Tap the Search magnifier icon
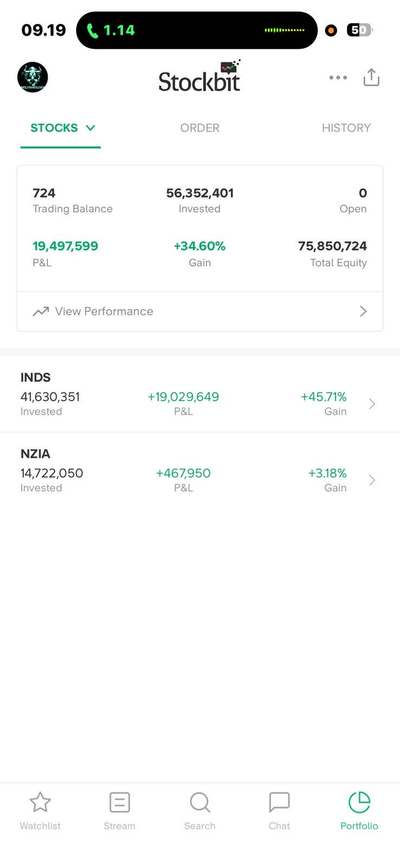 (x=199, y=802)
